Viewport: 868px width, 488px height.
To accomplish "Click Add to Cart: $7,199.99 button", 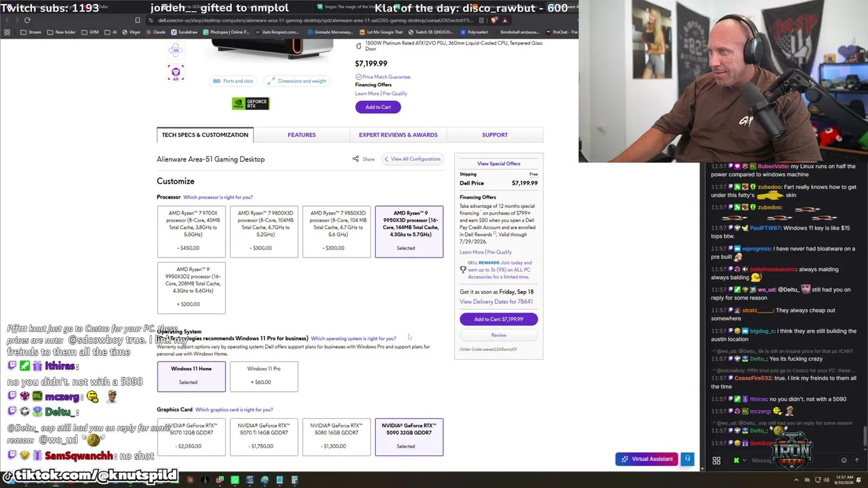I will tap(498, 319).
